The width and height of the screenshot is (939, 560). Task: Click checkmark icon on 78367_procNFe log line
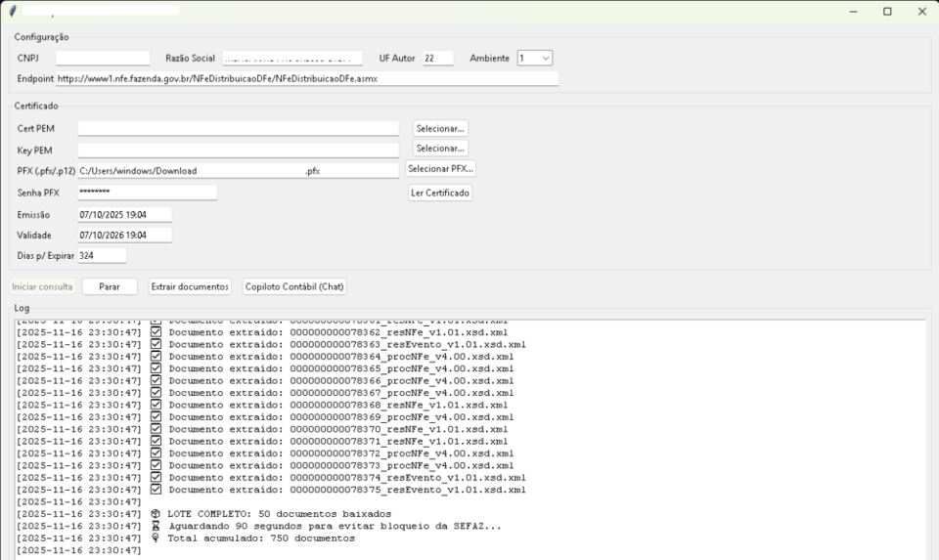(x=156, y=393)
